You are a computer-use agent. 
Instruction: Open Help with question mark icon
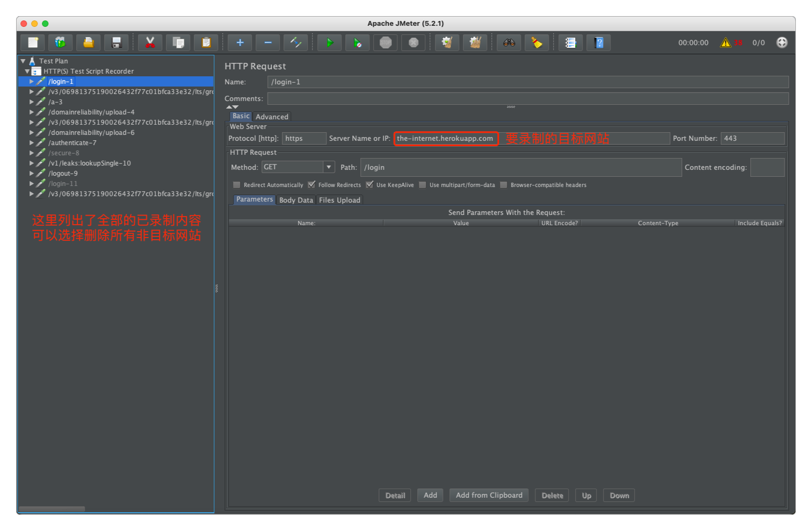coord(599,42)
